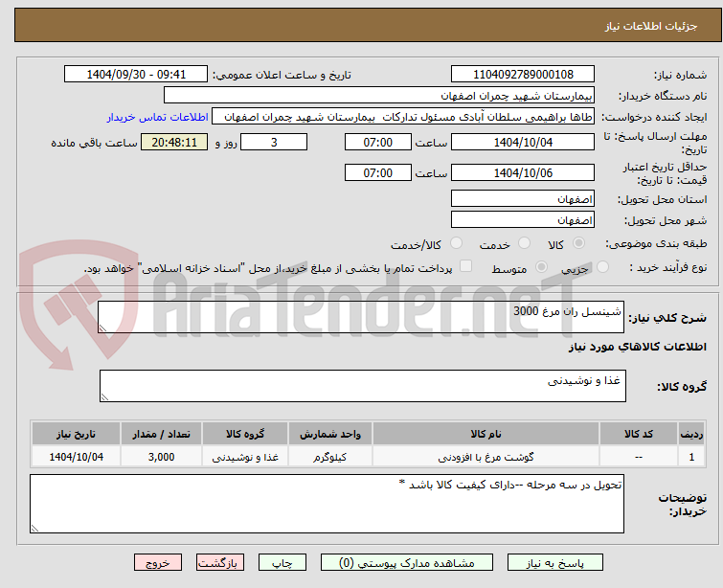Viewport: 723px width, 588px height.
Task: Select the کالا radio button
Action: [578, 243]
